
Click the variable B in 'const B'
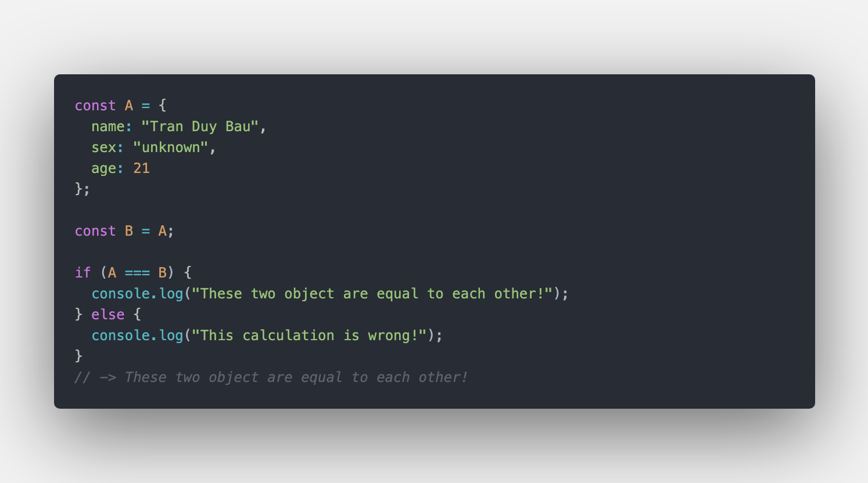click(x=129, y=231)
